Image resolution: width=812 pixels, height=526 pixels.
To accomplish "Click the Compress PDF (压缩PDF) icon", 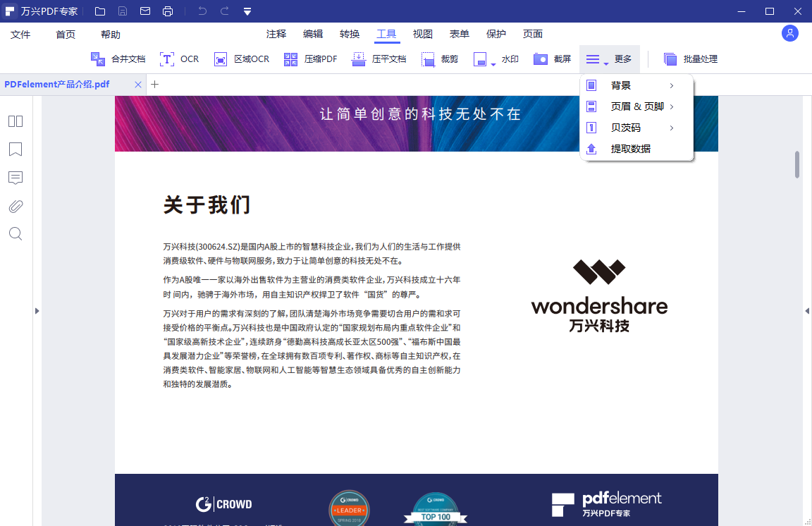I will click(291, 59).
